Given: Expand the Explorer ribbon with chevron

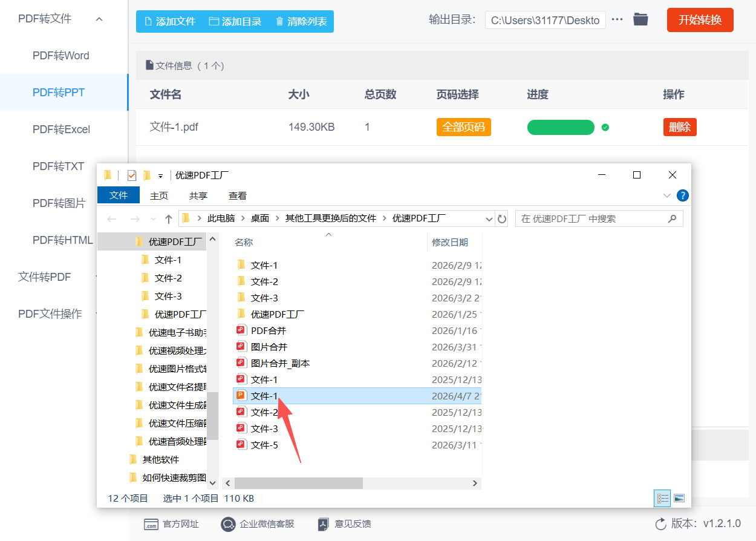Looking at the screenshot, I should pyautogui.click(x=667, y=195).
